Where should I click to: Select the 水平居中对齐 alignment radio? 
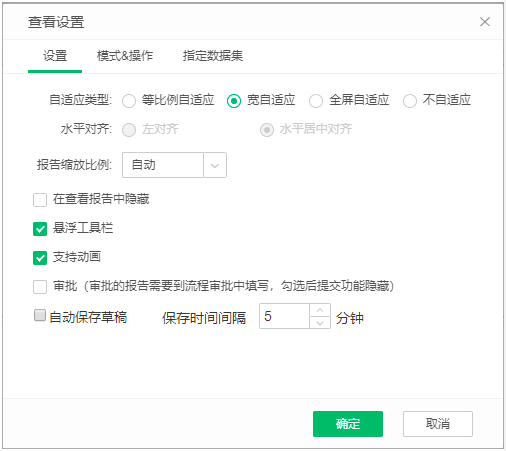point(267,130)
